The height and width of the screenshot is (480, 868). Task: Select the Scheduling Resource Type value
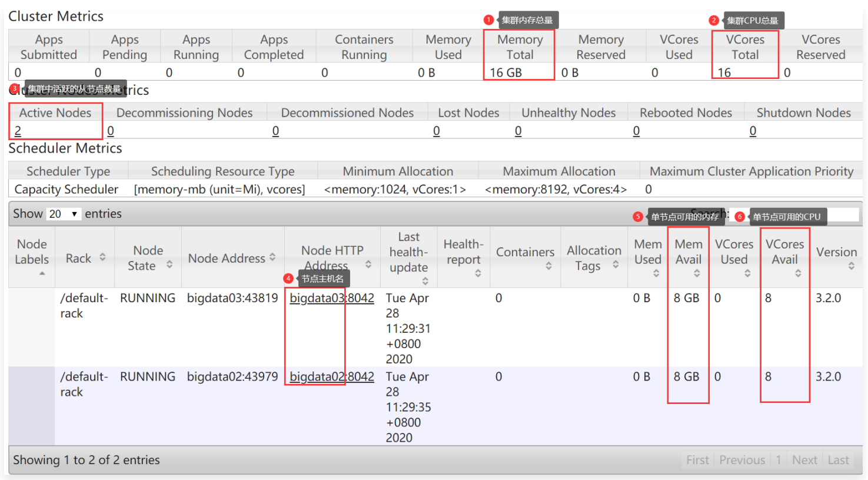220,190
